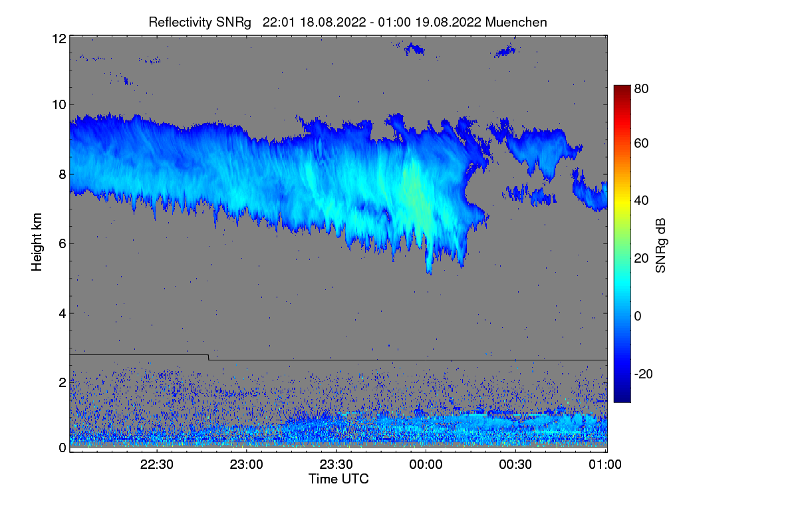Click the 23:00 time tick label

tap(247, 465)
